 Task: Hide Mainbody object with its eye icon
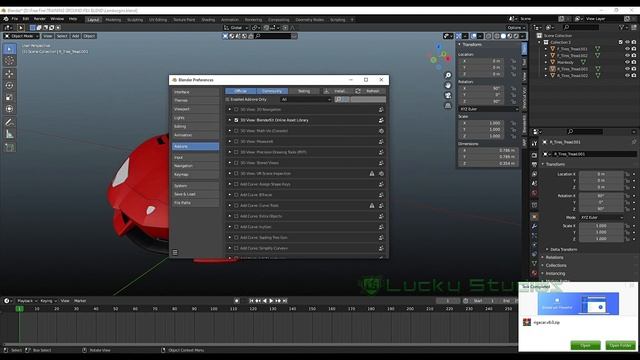point(627,62)
